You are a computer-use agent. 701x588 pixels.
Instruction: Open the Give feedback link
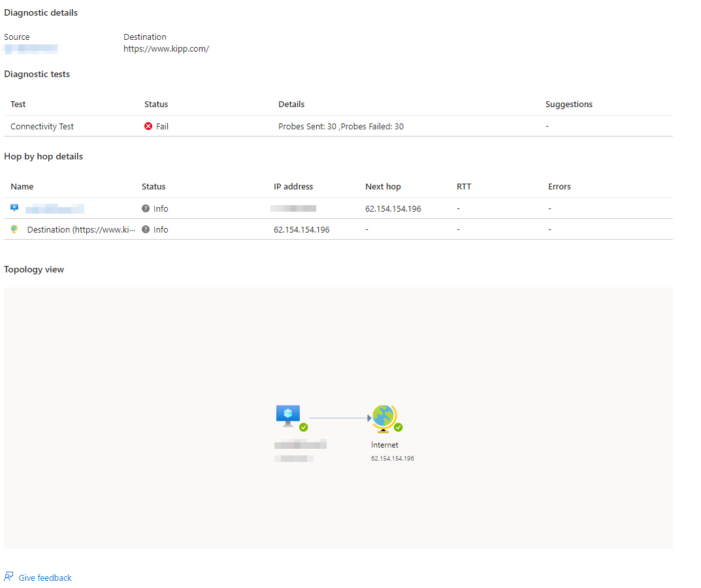click(44, 578)
